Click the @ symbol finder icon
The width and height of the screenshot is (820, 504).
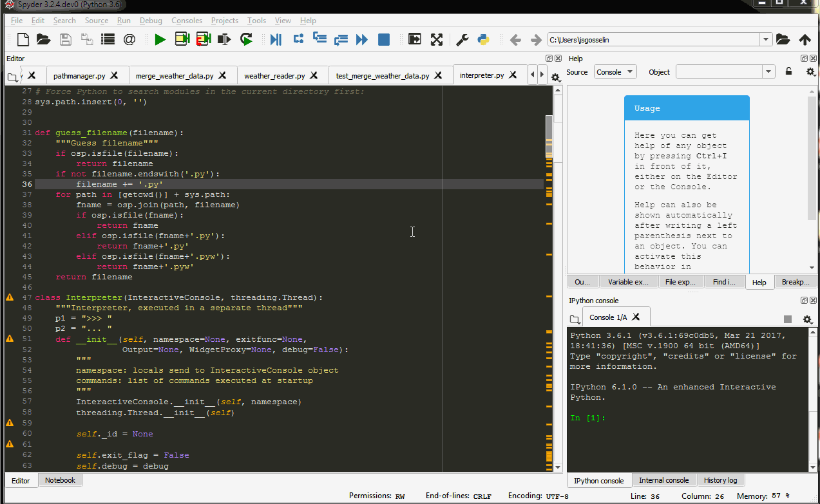[x=129, y=40]
